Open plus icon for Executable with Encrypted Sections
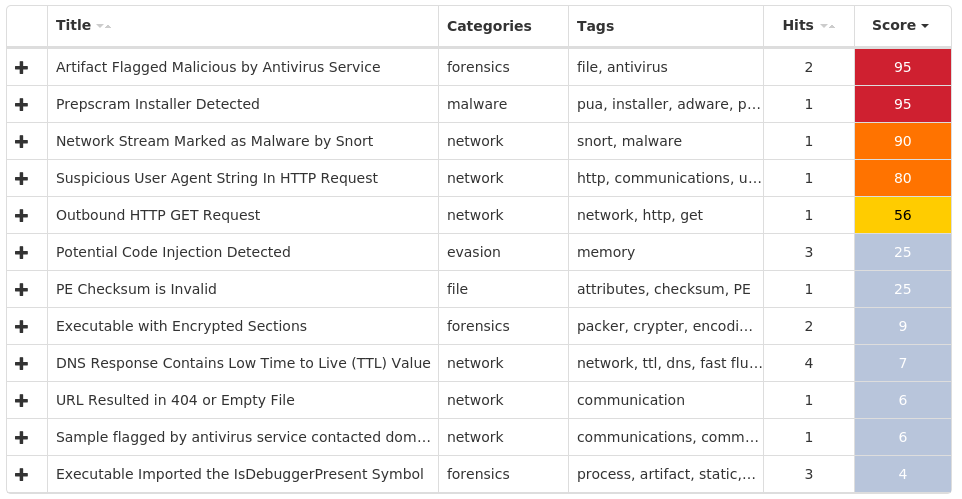The height and width of the screenshot is (499, 962). click(21, 327)
